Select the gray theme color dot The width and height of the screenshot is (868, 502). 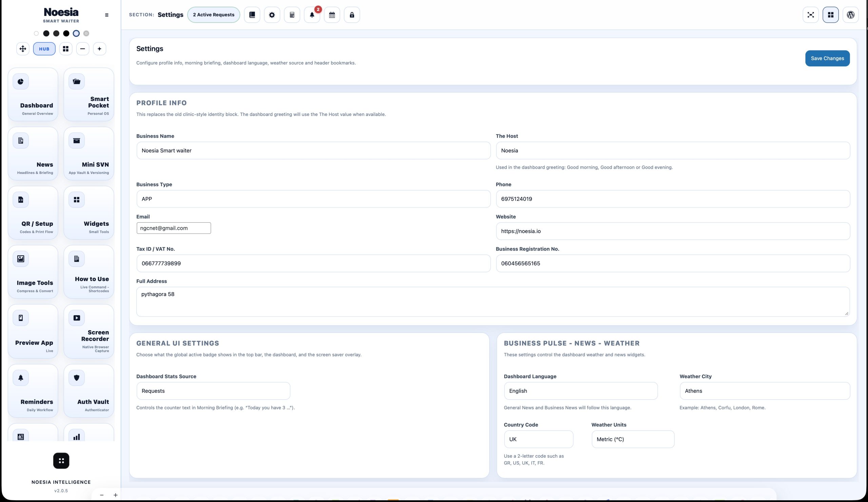coord(86,34)
